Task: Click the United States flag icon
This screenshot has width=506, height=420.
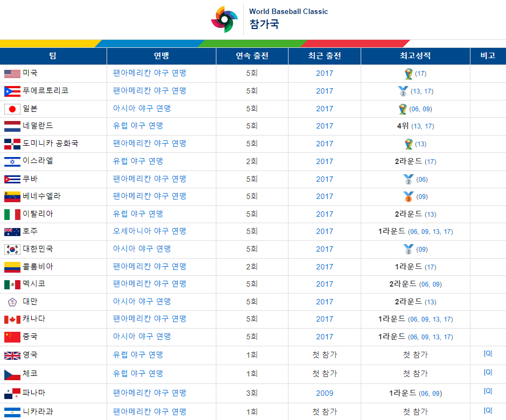Action: coord(12,74)
